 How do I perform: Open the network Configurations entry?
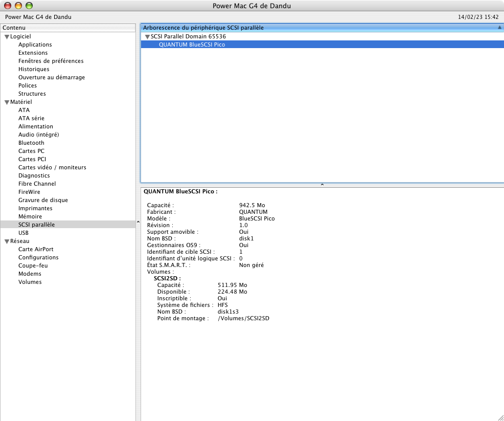(x=38, y=258)
